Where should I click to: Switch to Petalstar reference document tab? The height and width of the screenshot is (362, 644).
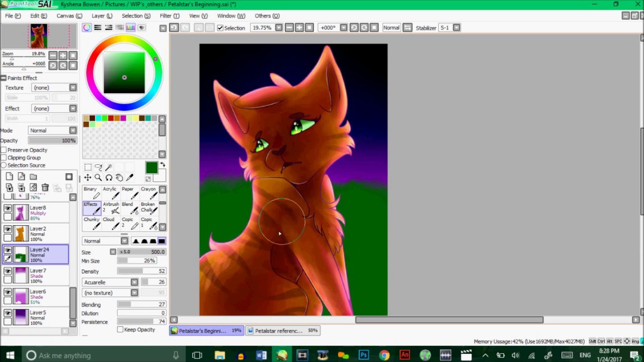pyautogui.click(x=282, y=330)
